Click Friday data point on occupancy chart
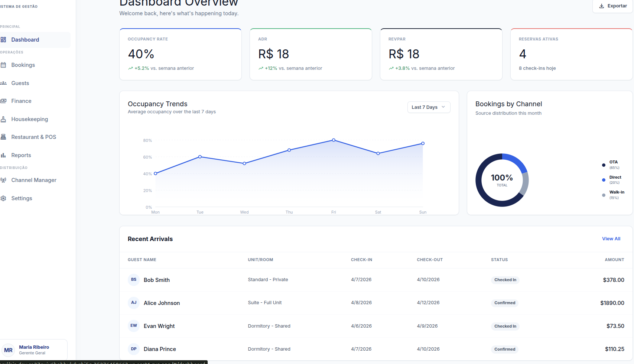634x364 pixels. click(334, 140)
